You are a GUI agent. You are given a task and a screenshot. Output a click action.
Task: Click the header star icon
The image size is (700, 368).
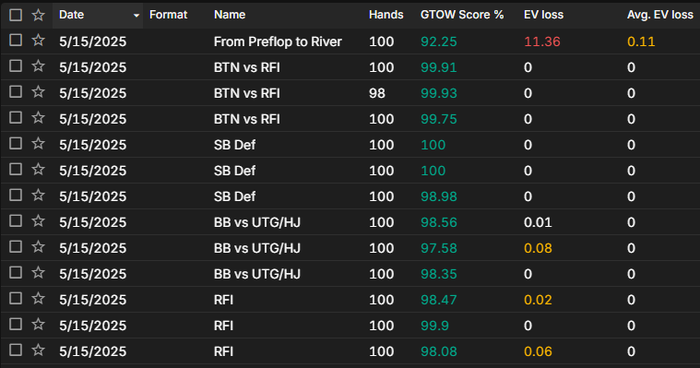pyautogui.click(x=38, y=15)
